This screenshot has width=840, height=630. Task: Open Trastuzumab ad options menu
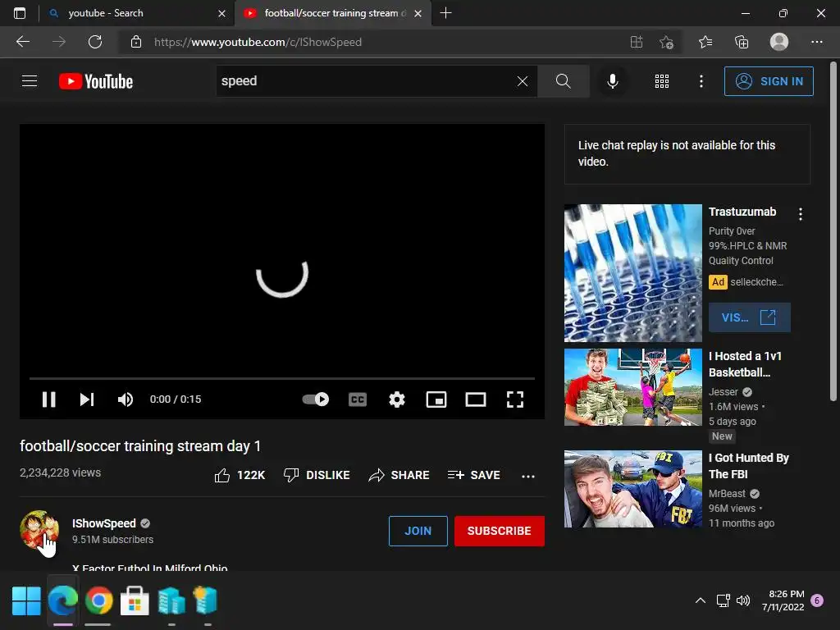[x=801, y=214]
